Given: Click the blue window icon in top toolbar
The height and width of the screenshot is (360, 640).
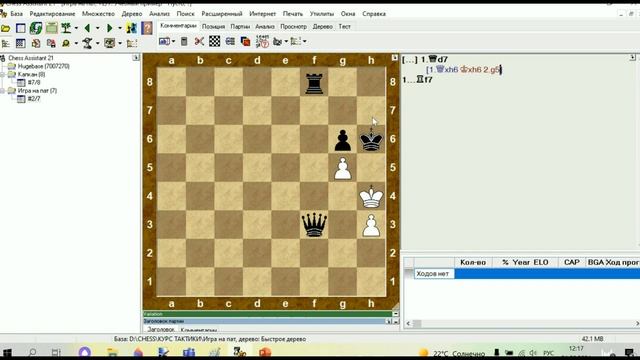Looking at the screenshot, I should tap(20, 28).
